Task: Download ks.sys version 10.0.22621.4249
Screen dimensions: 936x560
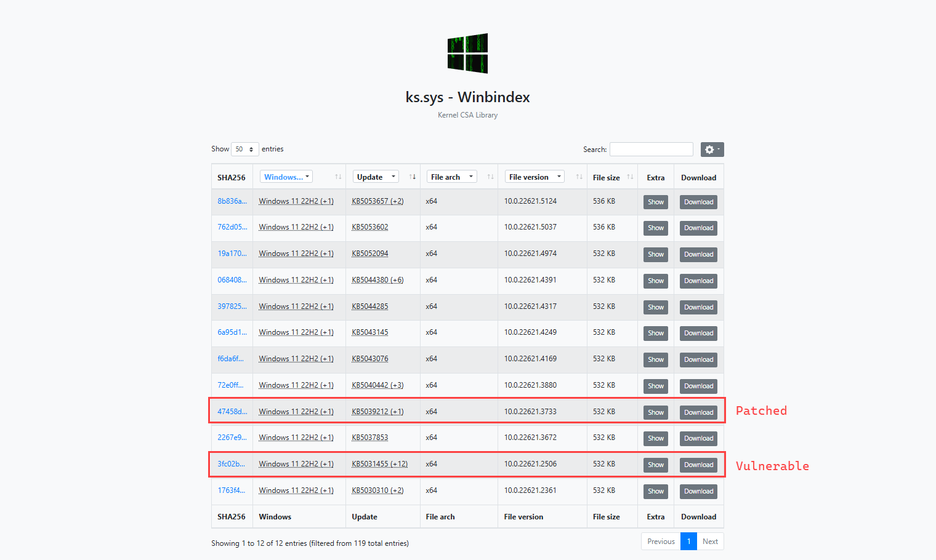Action: click(x=699, y=333)
